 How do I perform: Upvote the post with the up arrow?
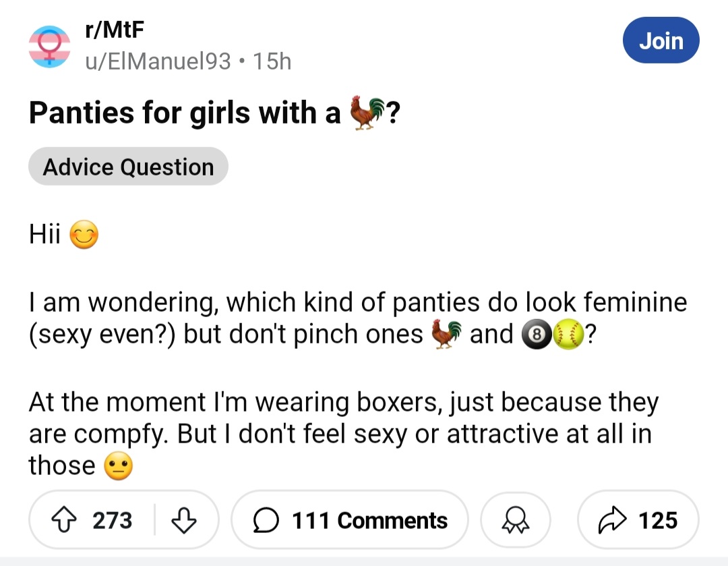[x=63, y=520]
